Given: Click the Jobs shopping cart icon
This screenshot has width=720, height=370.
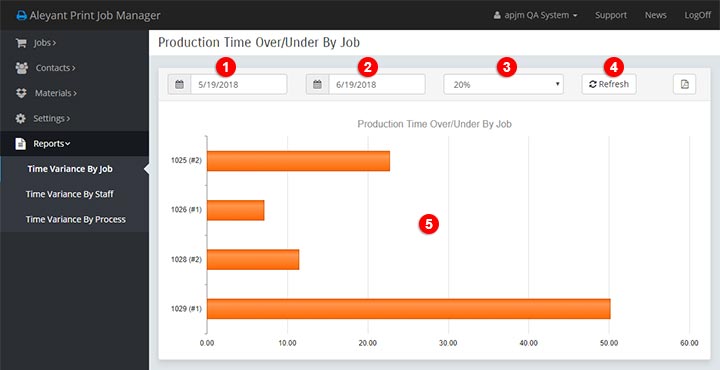Looking at the screenshot, I should [21, 43].
